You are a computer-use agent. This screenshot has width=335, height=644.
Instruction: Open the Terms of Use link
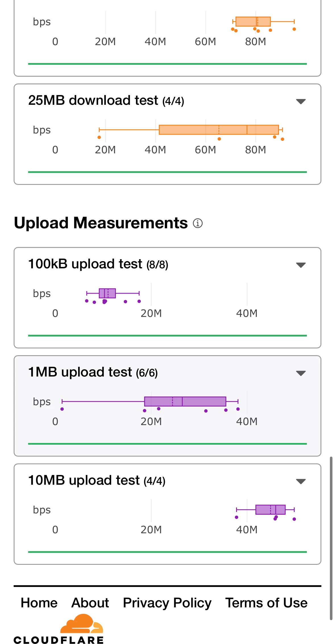266,603
